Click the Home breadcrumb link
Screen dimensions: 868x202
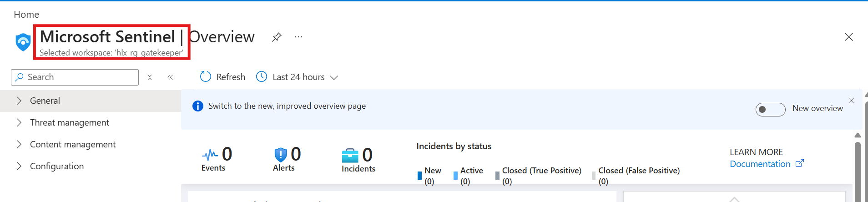26,15
